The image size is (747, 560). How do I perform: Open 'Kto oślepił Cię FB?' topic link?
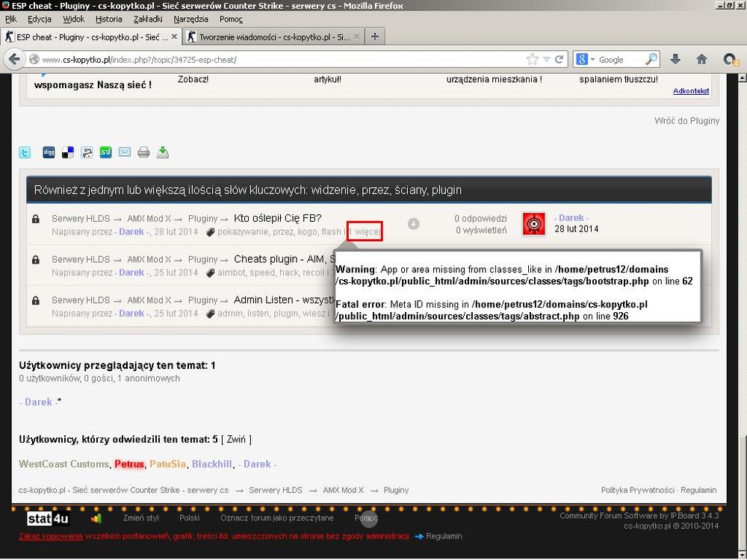tap(277, 218)
